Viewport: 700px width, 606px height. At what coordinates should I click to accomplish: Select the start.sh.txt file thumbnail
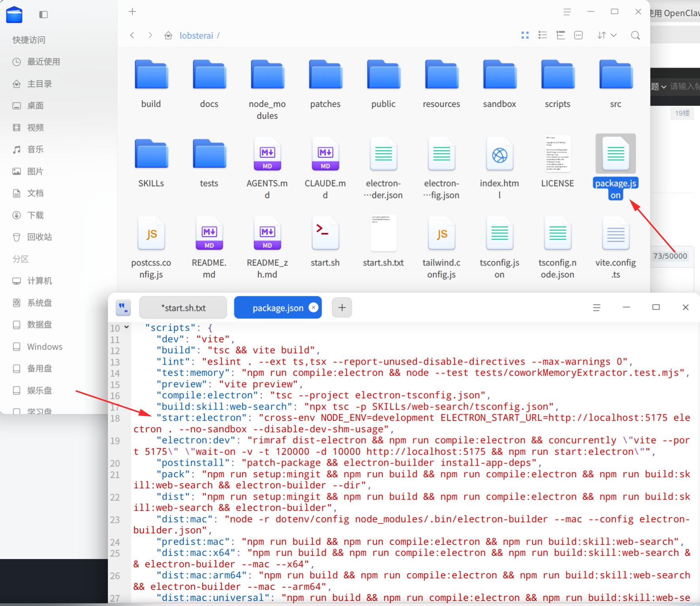tap(383, 233)
